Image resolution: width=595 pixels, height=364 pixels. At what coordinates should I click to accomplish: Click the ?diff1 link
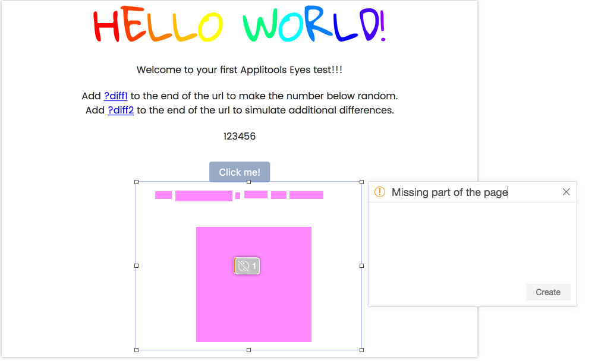click(x=116, y=96)
